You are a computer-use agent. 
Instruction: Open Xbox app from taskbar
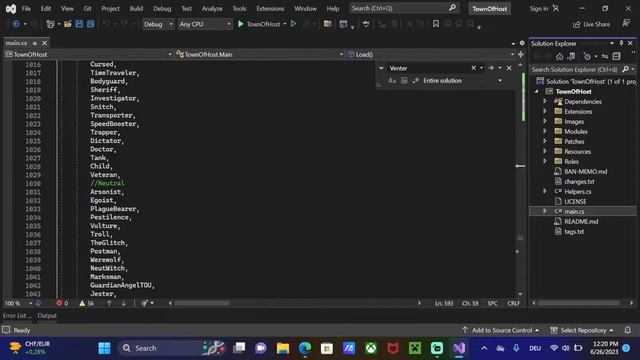(371, 348)
